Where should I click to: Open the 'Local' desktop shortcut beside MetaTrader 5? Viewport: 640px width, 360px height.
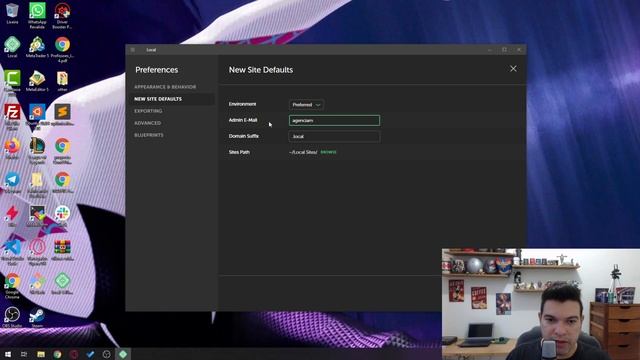(12, 47)
